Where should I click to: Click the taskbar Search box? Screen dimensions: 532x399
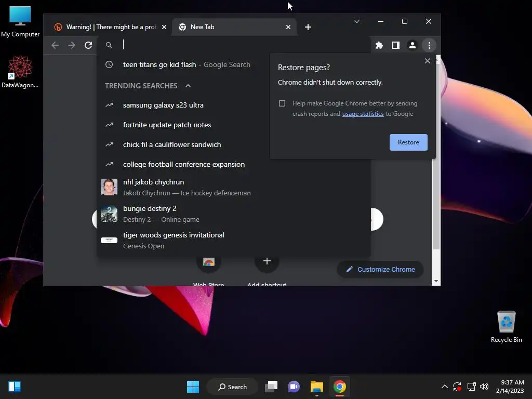click(x=233, y=387)
